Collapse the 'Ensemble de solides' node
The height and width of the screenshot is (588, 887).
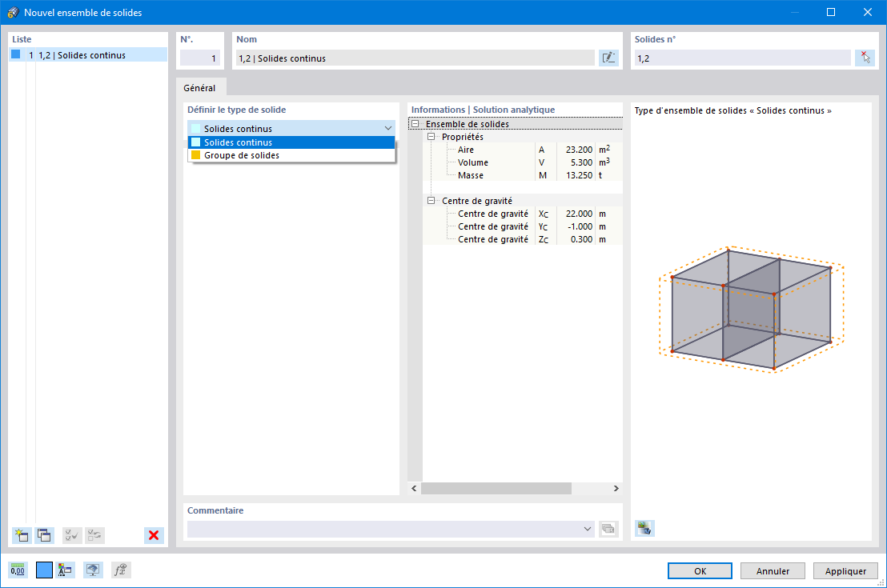pyautogui.click(x=415, y=124)
